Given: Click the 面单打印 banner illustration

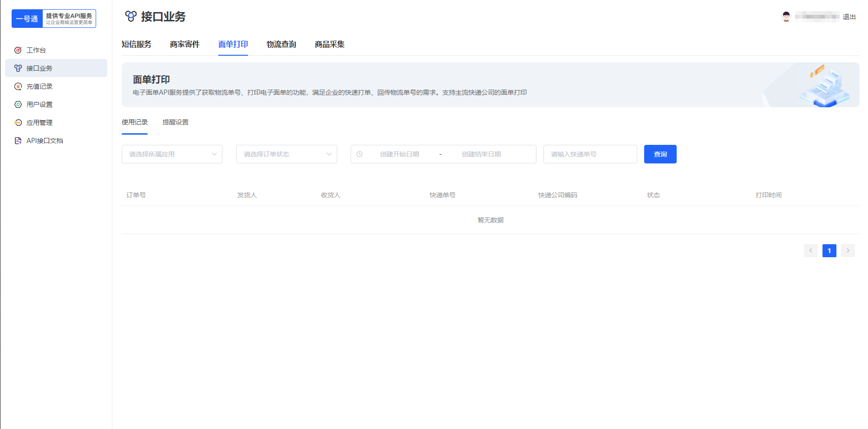Looking at the screenshot, I should click(x=825, y=85).
